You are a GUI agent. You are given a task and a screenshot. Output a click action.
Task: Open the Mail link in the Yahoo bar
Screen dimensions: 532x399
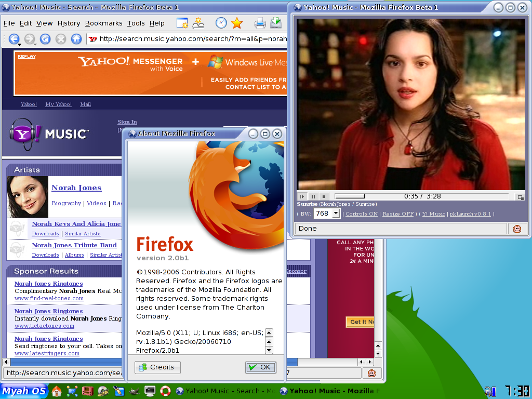(86, 104)
